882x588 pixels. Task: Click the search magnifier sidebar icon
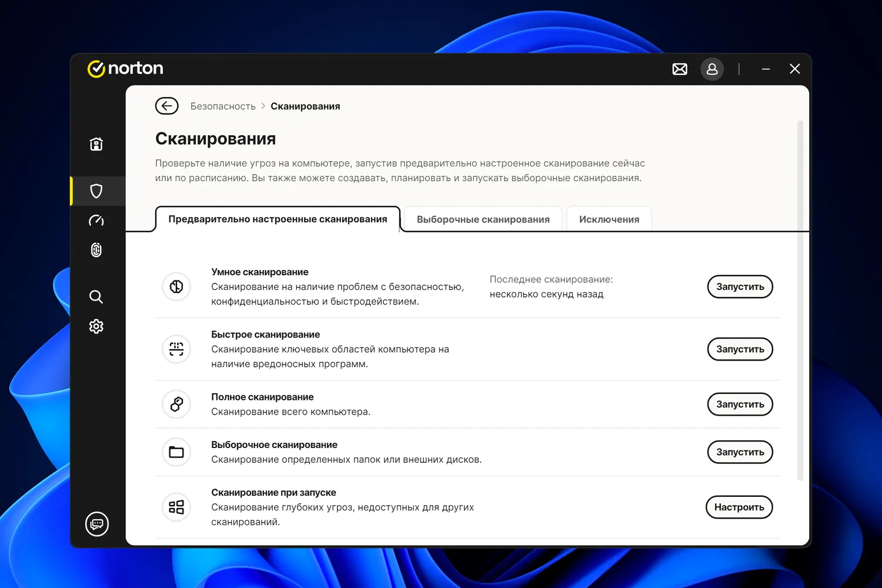96,296
